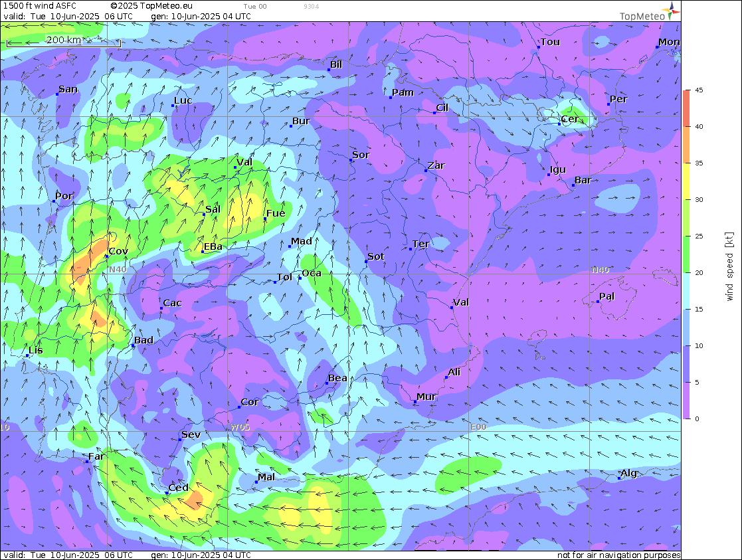Image resolution: width=742 pixels, height=560 pixels.
Task: Click the 'Sot' city label
Action: click(376, 257)
